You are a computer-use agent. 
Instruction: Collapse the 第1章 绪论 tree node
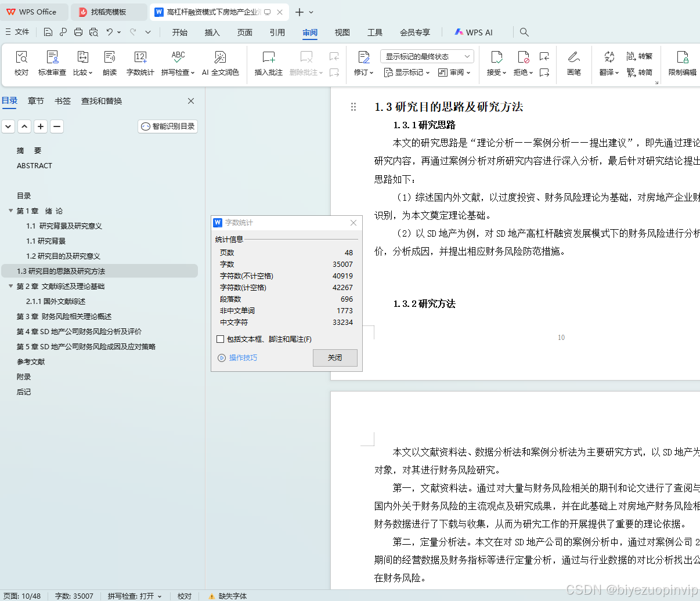tap(10, 211)
